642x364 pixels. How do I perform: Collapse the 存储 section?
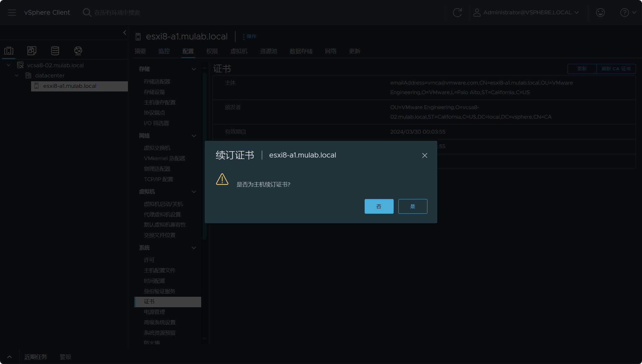coord(194,69)
